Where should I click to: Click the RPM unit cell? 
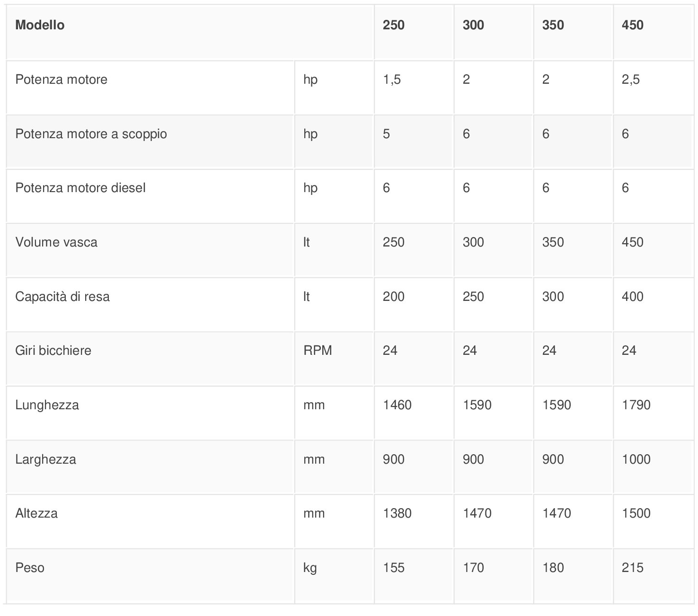[318, 351]
